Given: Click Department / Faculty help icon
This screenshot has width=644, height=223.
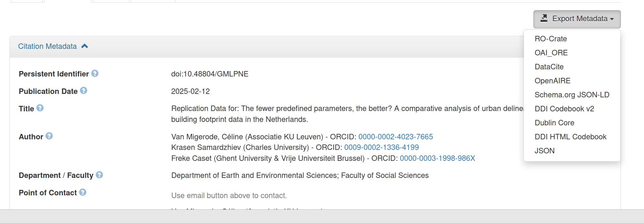Looking at the screenshot, I should 99,175.
